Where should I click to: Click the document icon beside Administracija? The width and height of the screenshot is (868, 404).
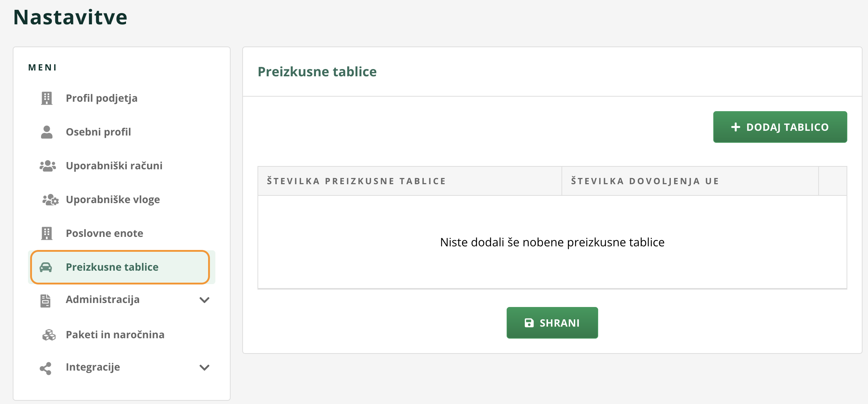click(x=45, y=300)
